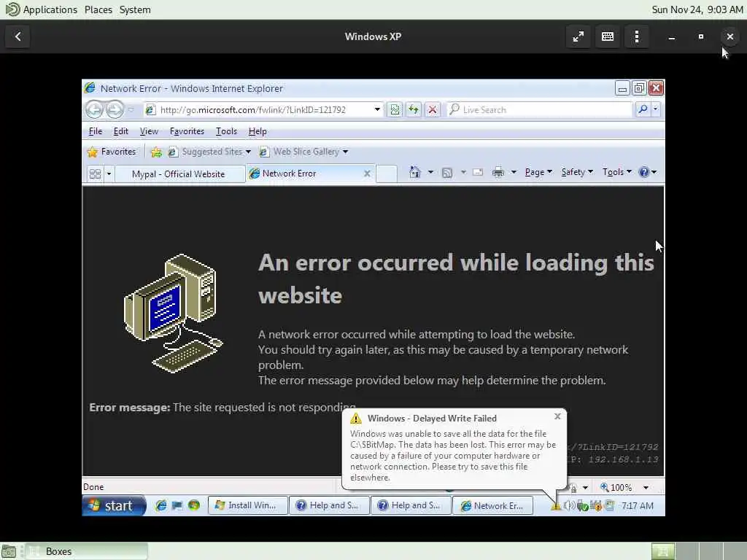
Task: Expand the address bar URL dropdown
Action: pos(377,110)
